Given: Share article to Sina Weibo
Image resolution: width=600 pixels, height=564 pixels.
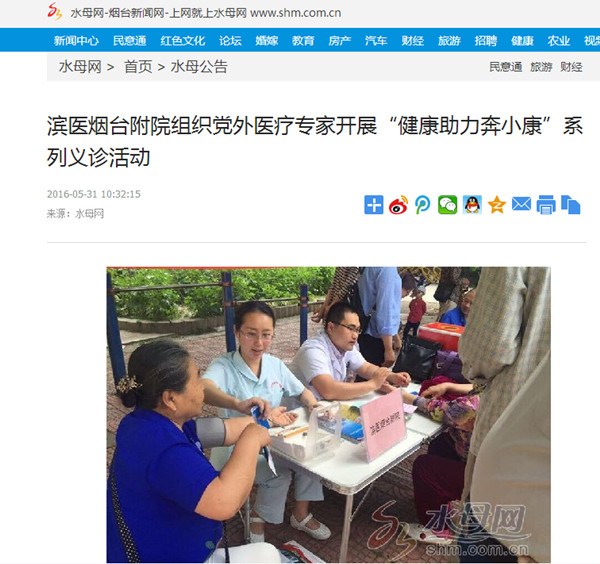Looking at the screenshot, I should [x=398, y=205].
